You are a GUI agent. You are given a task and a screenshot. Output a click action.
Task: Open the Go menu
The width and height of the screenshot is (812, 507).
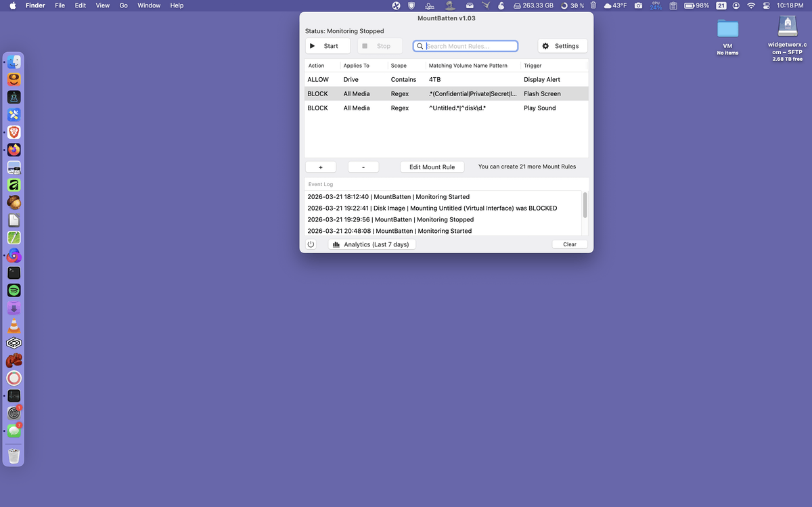123,5
